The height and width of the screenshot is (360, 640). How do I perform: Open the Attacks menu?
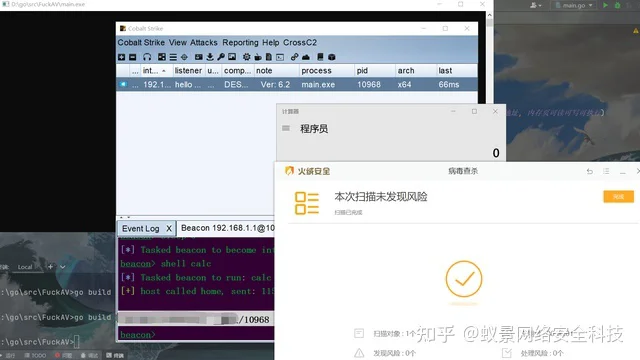pos(204,42)
